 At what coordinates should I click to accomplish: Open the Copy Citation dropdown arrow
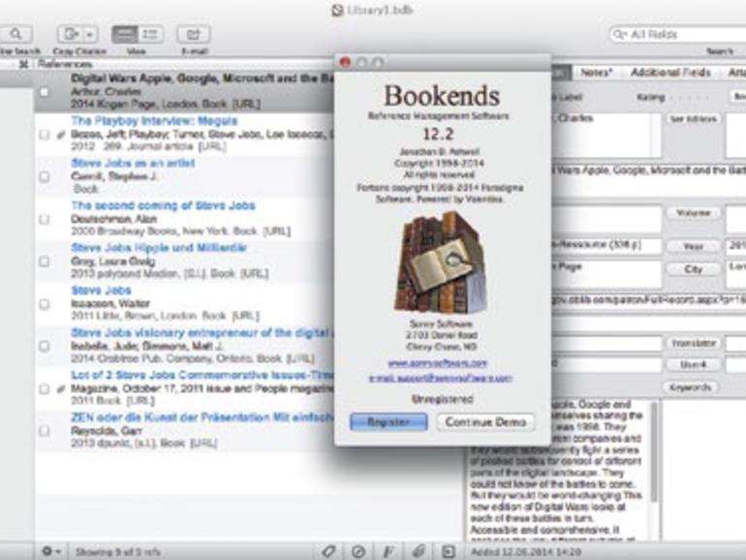(90, 34)
